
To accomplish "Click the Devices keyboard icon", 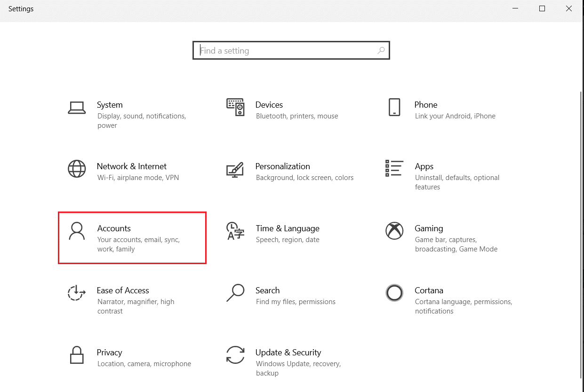I will coord(235,108).
